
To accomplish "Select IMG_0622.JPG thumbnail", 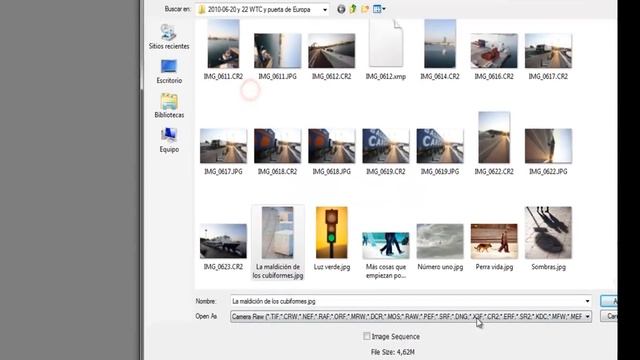I will pyautogui.click(x=548, y=146).
